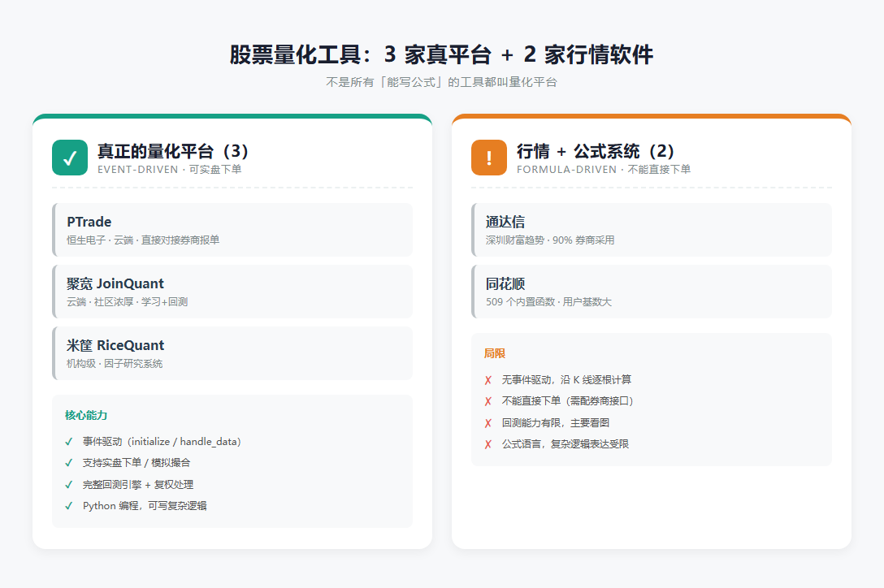
Task: Click red X beside 不能直接下单（需配券商接口）
Action: pyautogui.click(x=488, y=401)
